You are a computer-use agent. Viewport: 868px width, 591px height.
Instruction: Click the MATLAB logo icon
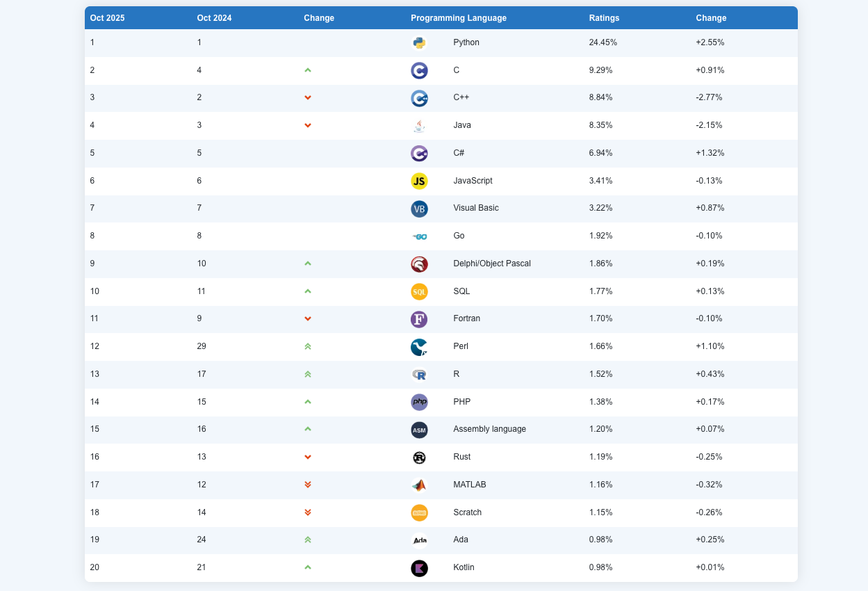419,485
